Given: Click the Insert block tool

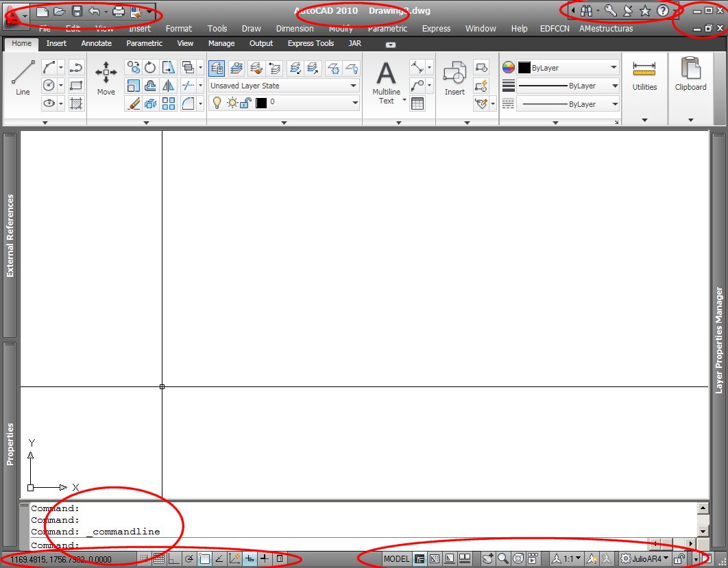Looking at the screenshot, I should coord(454,78).
